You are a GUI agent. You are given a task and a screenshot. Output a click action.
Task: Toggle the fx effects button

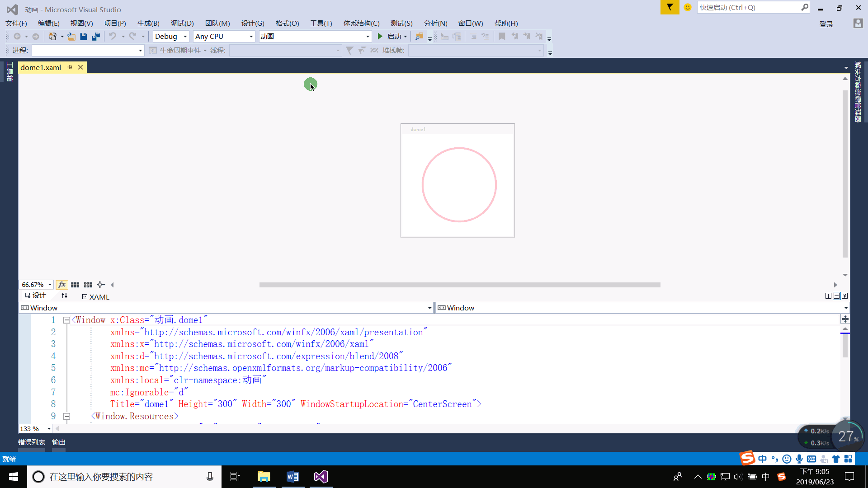62,285
